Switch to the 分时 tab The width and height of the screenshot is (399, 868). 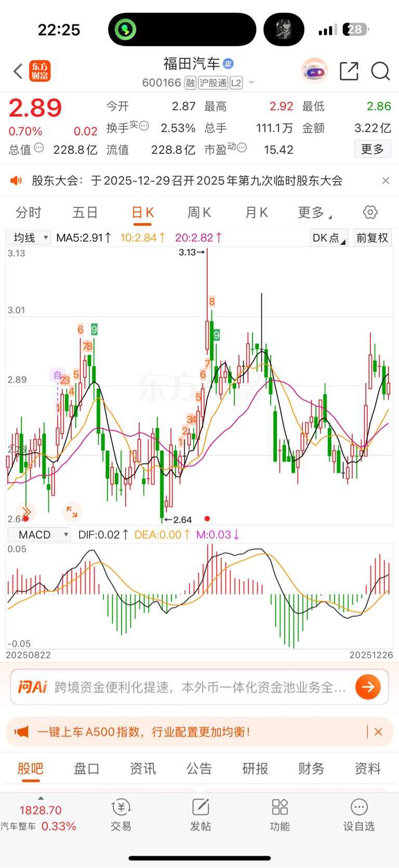(29, 212)
